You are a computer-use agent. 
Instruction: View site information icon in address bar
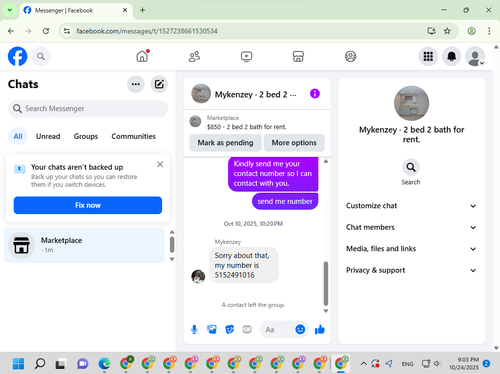[67, 31]
